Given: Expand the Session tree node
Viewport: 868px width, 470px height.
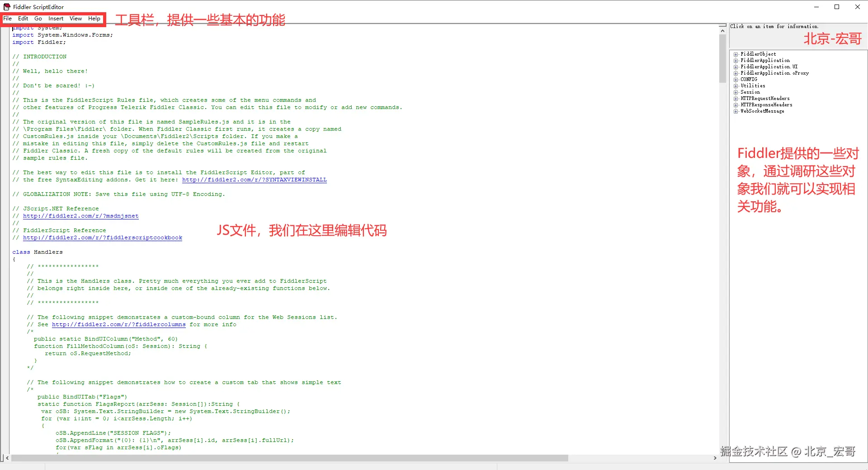Looking at the screenshot, I should point(736,92).
